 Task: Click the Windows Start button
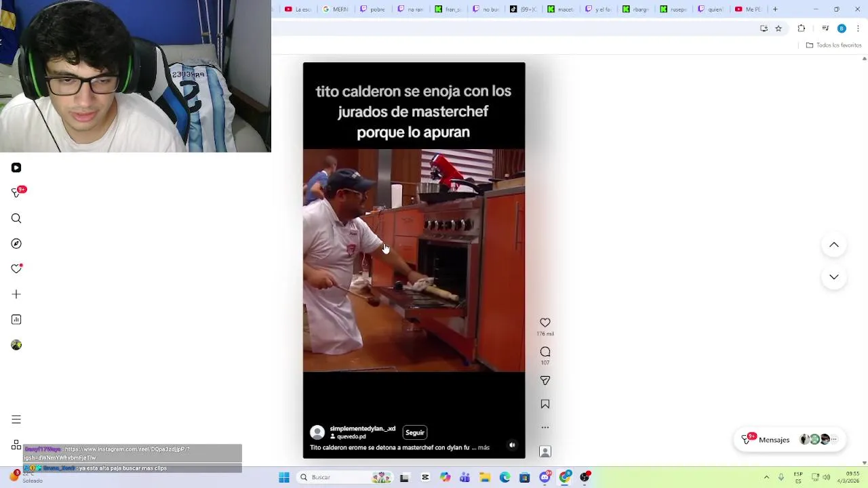click(284, 477)
